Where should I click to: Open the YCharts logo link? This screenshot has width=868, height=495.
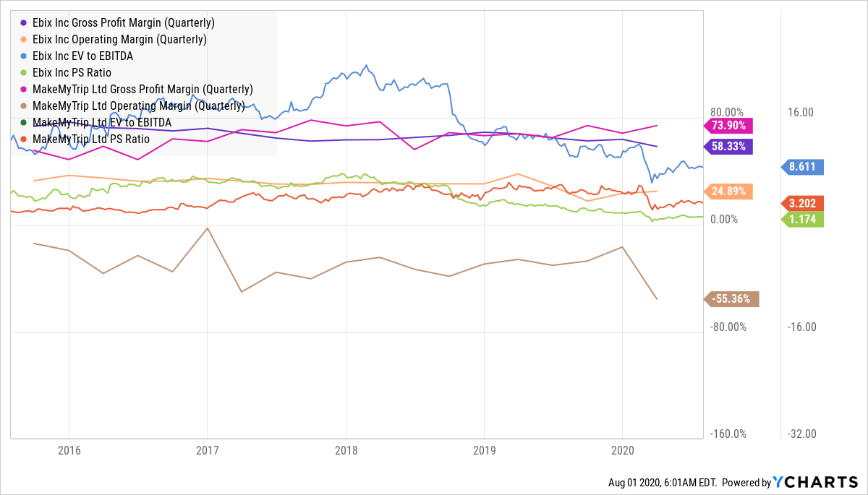pyautogui.click(x=816, y=482)
